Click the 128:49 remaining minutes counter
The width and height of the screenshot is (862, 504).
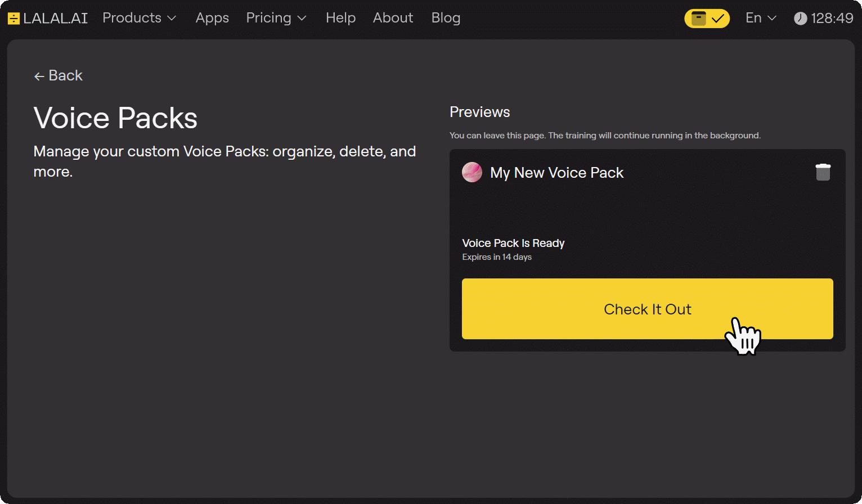pyautogui.click(x=832, y=19)
